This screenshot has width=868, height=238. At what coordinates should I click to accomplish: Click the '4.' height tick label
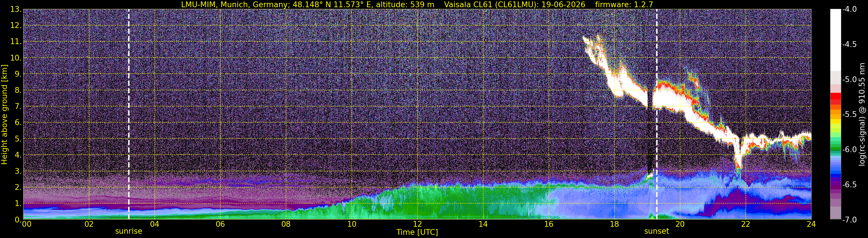coord(18,155)
